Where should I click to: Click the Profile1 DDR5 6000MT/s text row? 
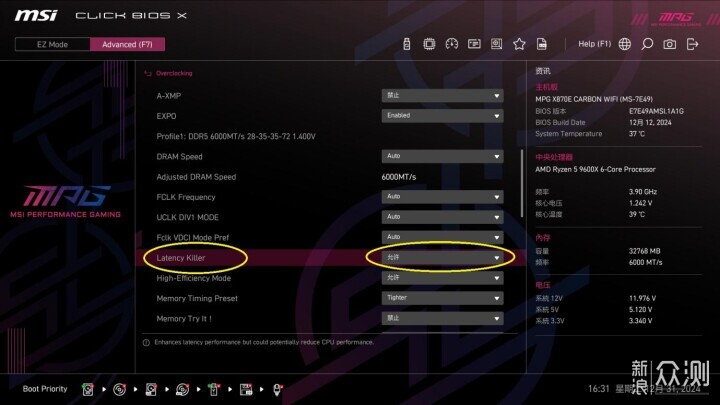[236, 136]
